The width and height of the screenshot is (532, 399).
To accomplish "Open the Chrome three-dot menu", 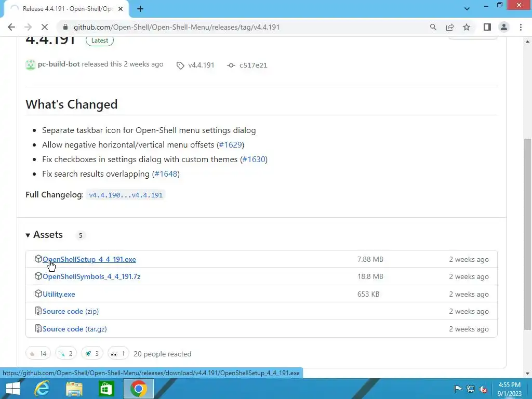I will coord(521,27).
